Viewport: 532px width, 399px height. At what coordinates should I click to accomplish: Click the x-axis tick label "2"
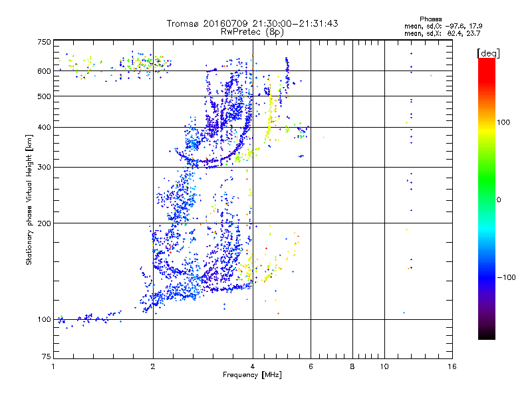[153, 366]
